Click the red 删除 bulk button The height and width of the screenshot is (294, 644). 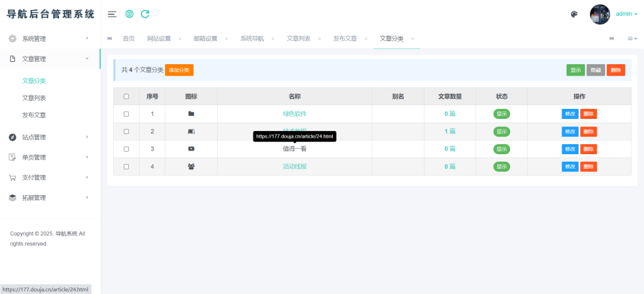tap(616, 70)
